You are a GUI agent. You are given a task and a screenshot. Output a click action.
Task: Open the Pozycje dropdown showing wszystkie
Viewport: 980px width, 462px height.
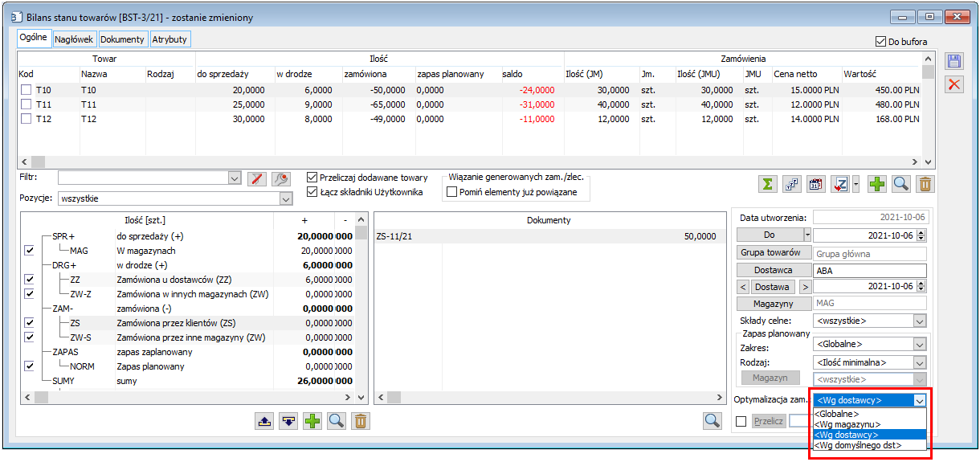[285, 198]
